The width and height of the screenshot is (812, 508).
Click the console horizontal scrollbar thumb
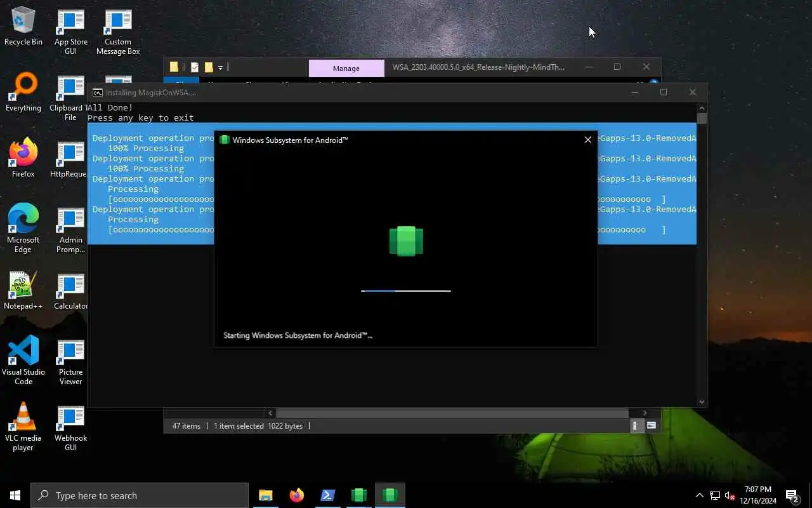click(452, 413)
